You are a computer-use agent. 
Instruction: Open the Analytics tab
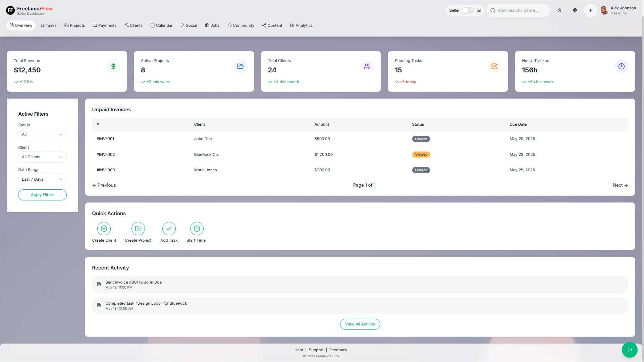(x=301, y=25)
